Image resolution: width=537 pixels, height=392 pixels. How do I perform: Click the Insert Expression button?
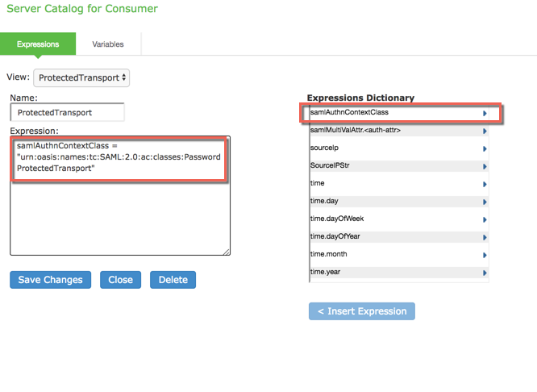coord(362,311)
